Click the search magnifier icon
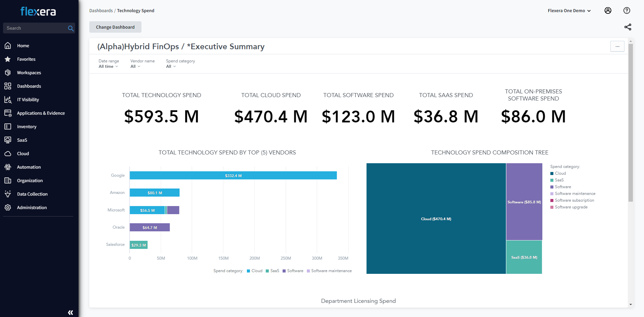Image resolution: width=644 pixels, height=317 pixels. pos(71,28)
